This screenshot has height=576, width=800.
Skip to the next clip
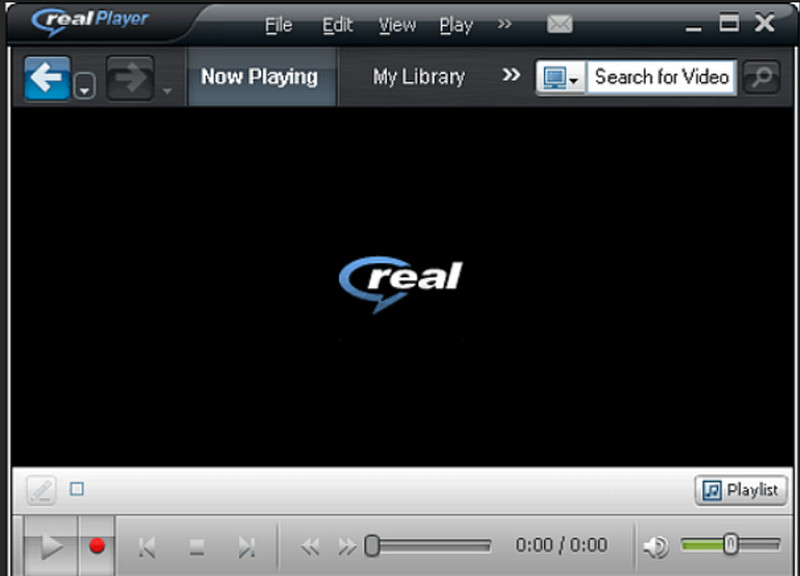pos(247,547)
